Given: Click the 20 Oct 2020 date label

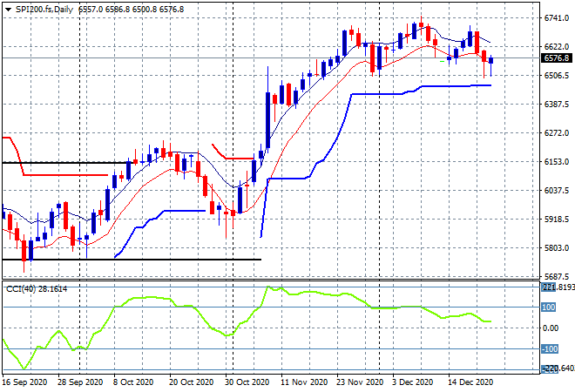Looking at the screenshot, I should [191, 382].
